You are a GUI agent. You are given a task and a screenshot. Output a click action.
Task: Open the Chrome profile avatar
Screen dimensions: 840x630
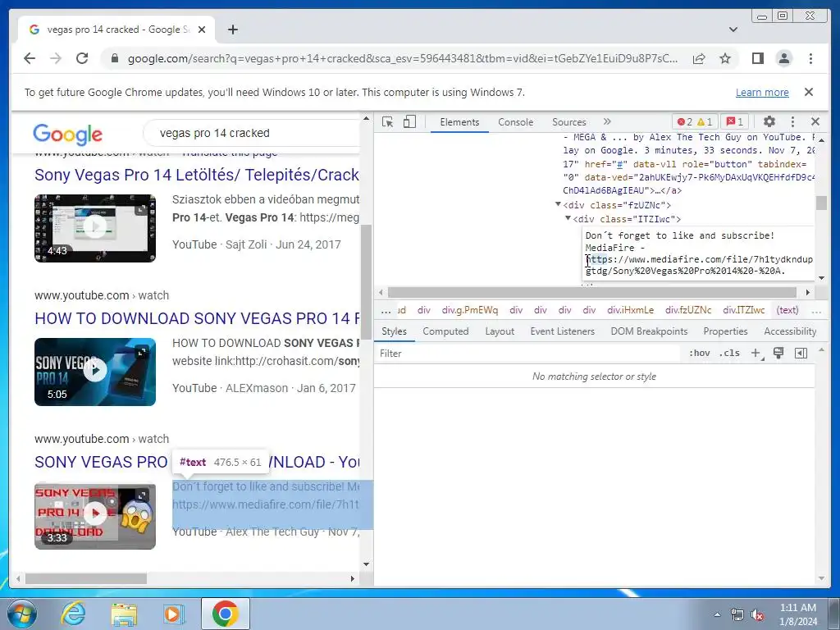point(783,58)
